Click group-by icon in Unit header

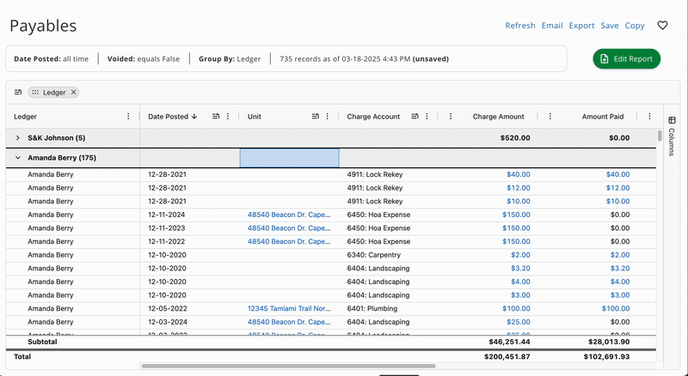315,116
